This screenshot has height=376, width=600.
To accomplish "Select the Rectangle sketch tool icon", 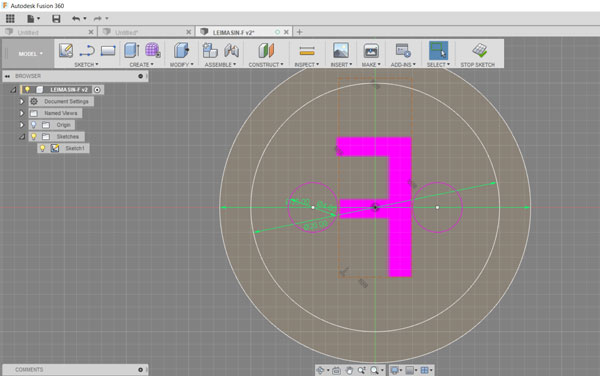I will tap(108, 50).
